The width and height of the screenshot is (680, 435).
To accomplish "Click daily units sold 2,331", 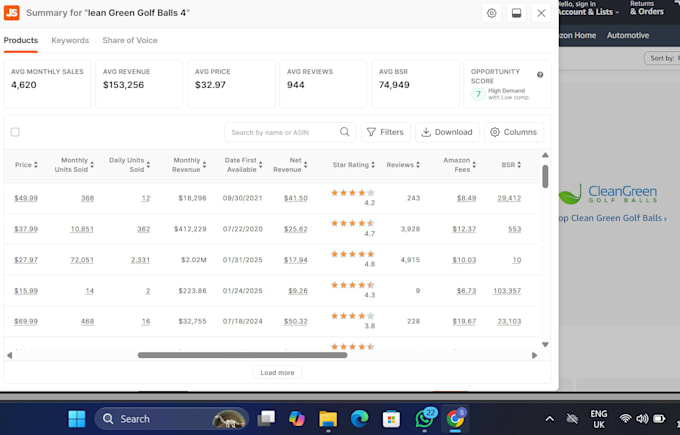I will click(140, 260).
